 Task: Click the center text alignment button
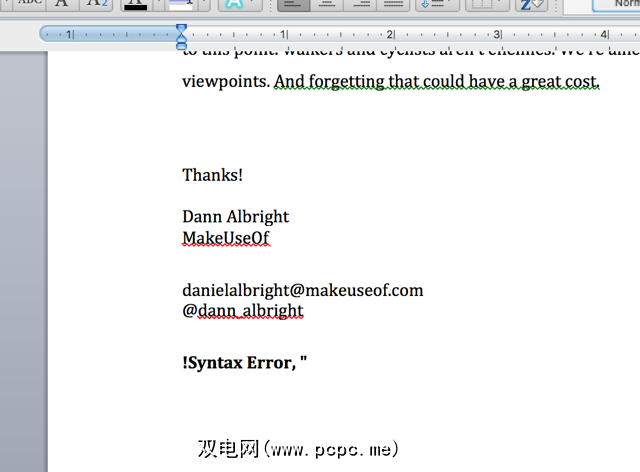(327, 5)
